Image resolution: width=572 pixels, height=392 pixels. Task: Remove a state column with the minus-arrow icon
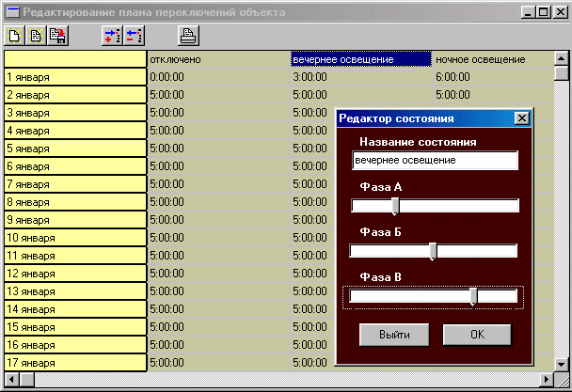pyautogui.click(x=135, y=36)
